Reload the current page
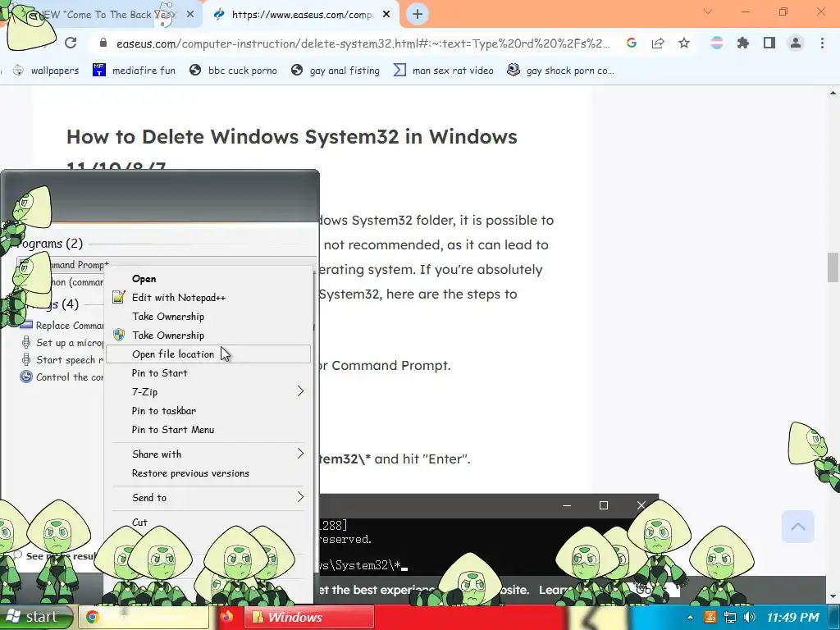Image resolution: width=840 pixels, height=630 pixels. 71,43
